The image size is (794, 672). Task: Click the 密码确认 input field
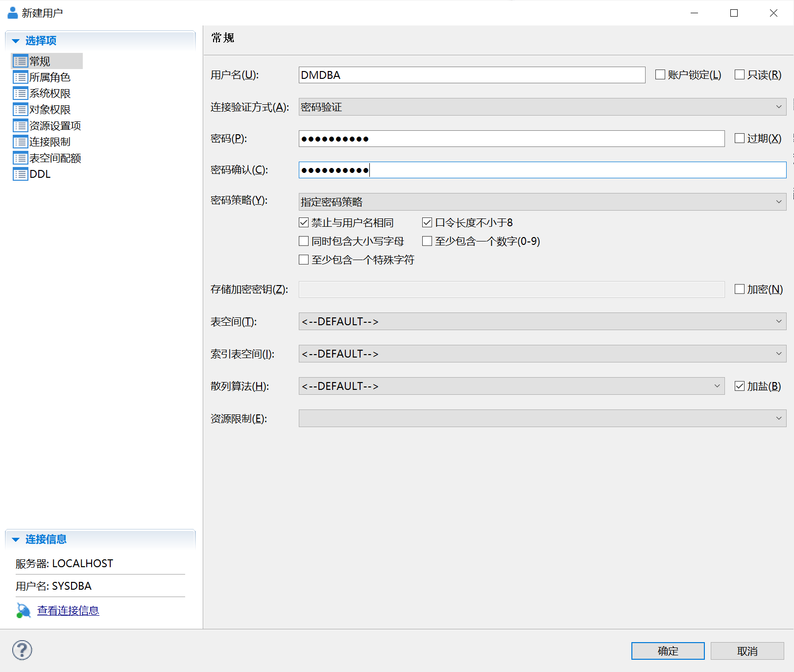pyautogui.click(x=543, y=170)
